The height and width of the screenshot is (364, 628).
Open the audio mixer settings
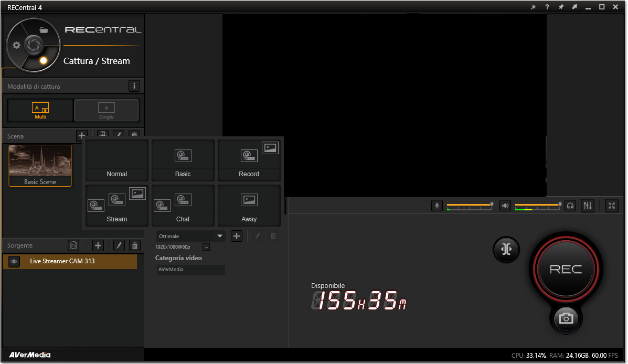pyautogui.click(x=588, y=206)
